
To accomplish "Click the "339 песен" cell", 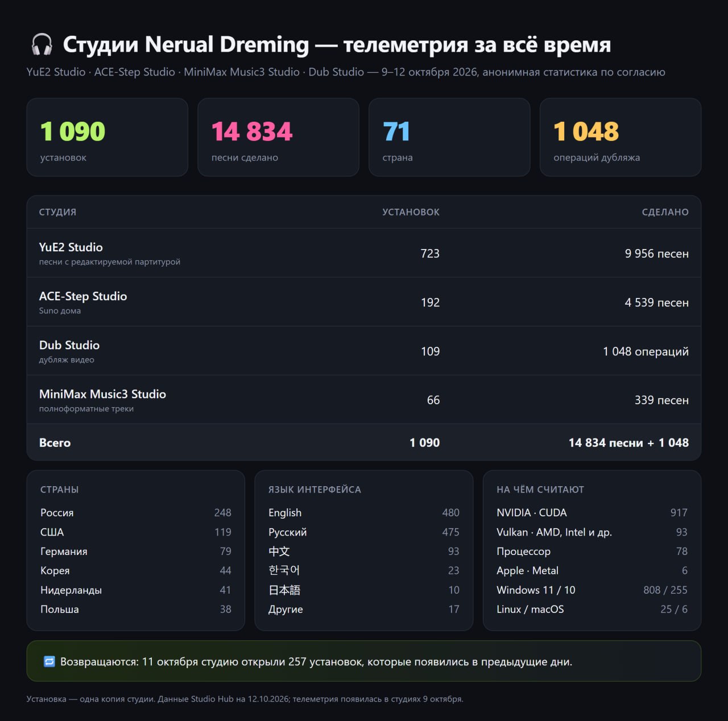I will point(661,400).
